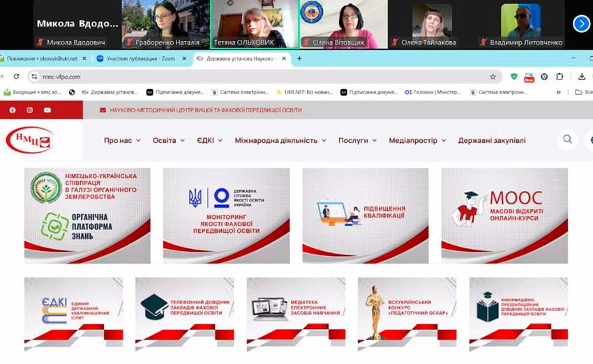Click the НМЦ site logo
Viewport: 593px width, 364px height.
coord(30,140)
